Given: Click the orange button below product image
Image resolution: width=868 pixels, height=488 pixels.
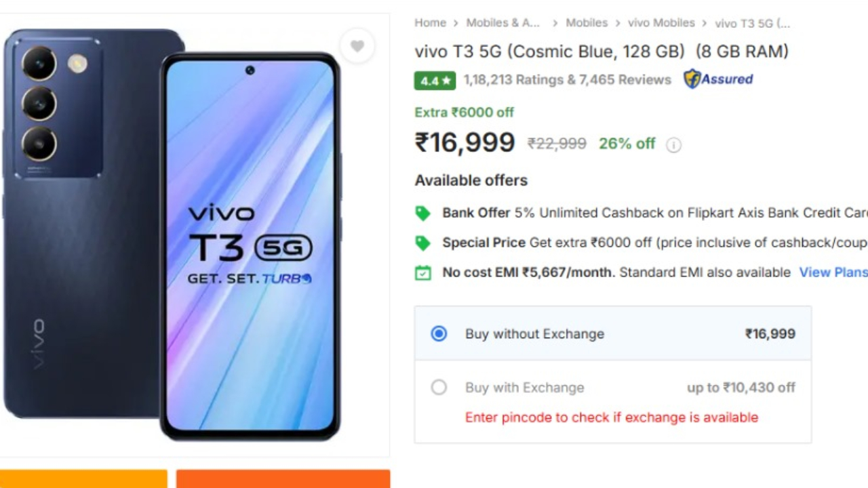Looking at the screenshot, I should [x=283, y=479].
